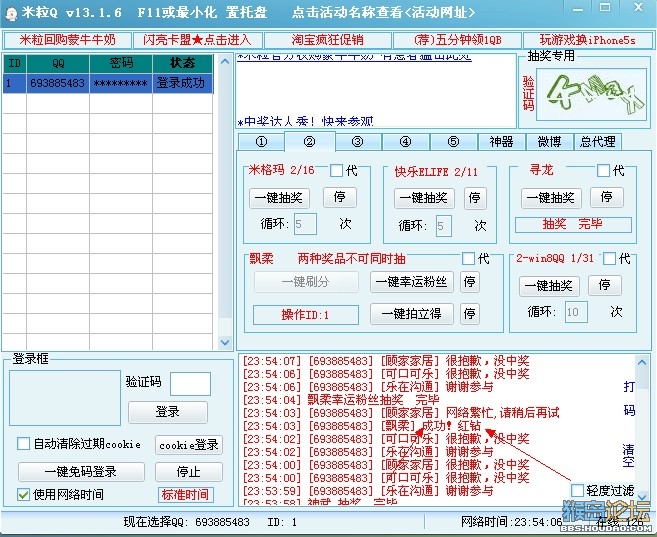Click the account list scroll-up arrow
657x537 pixels.
225,62
